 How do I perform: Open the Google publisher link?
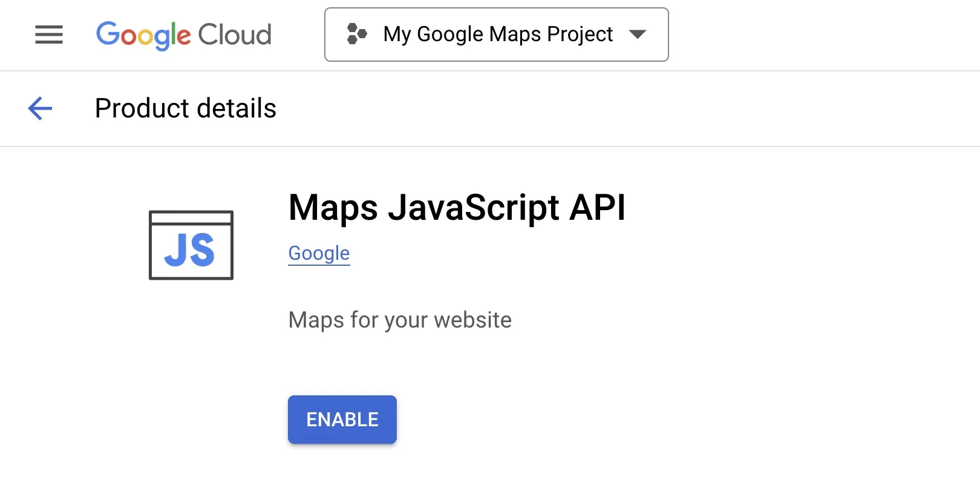pos(319,253)
